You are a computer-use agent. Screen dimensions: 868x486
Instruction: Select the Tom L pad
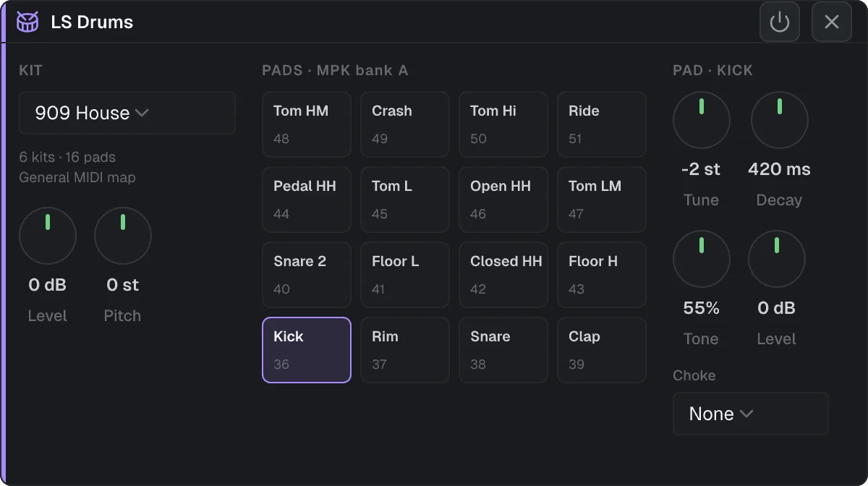tap(405, 200)
